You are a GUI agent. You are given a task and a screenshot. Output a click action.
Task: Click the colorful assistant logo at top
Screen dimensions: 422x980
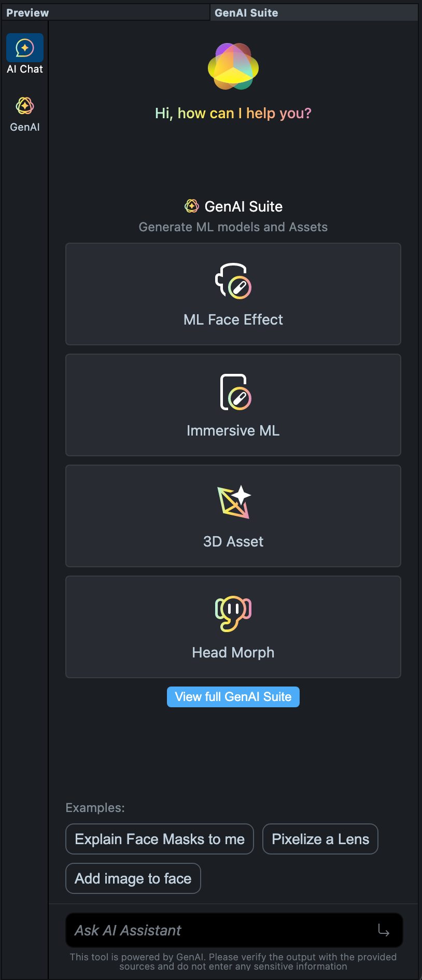[233, 67]
